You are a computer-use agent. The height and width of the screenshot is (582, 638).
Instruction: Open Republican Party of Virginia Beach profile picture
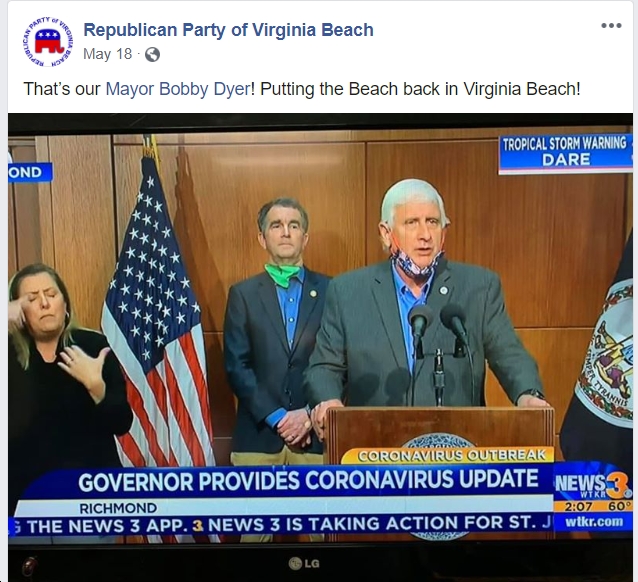(48, 42)
